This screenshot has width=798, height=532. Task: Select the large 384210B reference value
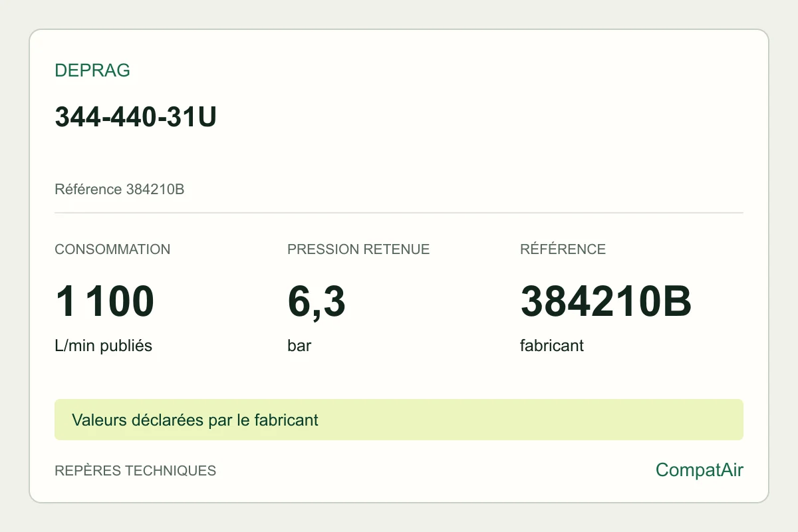click(x=606, y=301)
